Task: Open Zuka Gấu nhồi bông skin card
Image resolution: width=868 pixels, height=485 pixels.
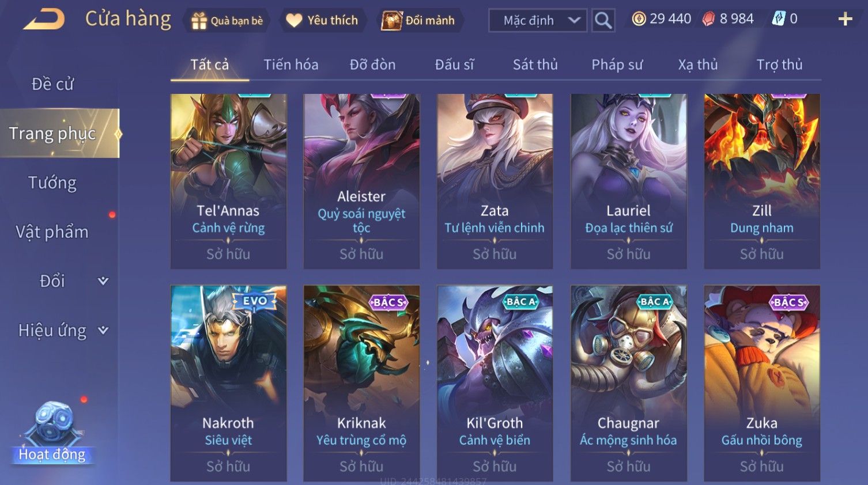Action: (x=762, y=383)
